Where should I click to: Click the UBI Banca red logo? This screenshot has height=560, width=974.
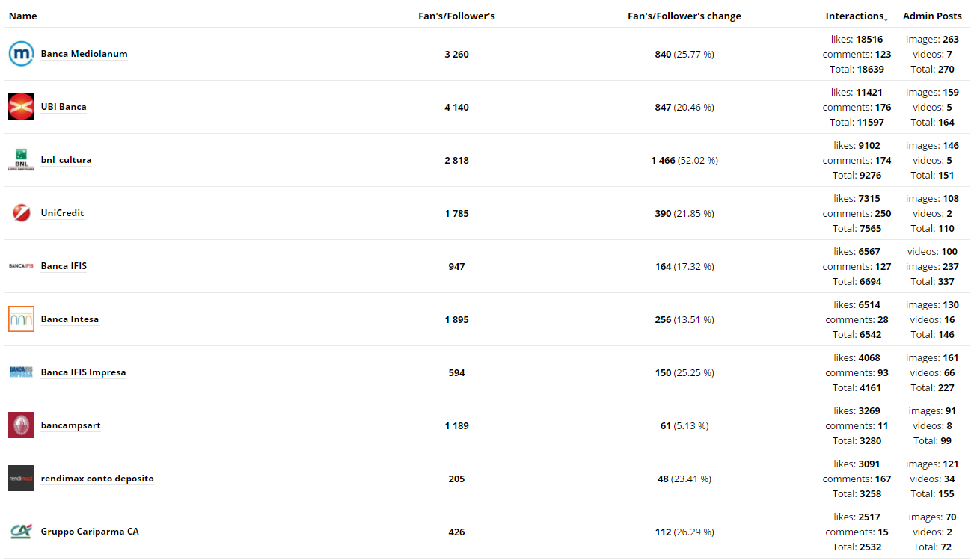21,107
